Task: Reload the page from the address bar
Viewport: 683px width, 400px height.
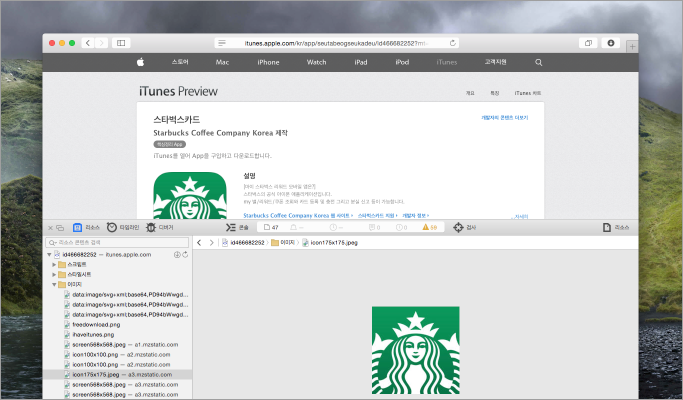Action: pyautogui.click(x=453, y=43)
